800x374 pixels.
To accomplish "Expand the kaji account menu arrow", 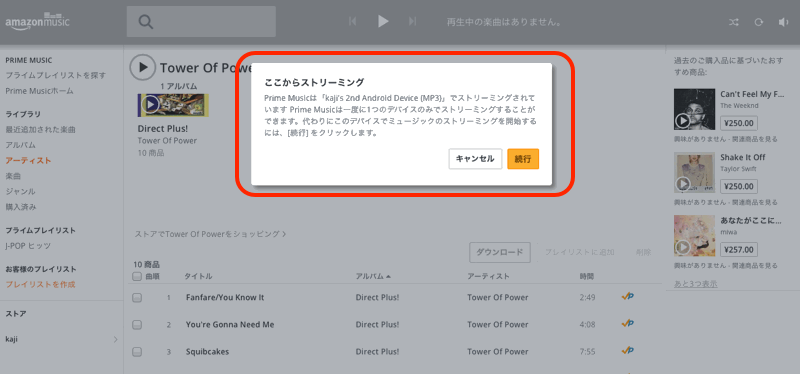I will pyautogui.click(x=115, y=339).
